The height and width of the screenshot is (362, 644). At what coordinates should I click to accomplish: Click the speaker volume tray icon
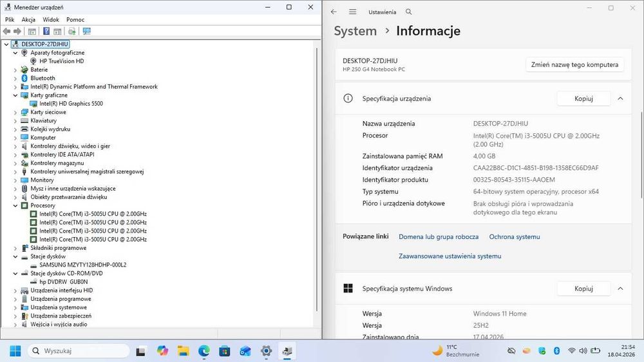(583, 350)
